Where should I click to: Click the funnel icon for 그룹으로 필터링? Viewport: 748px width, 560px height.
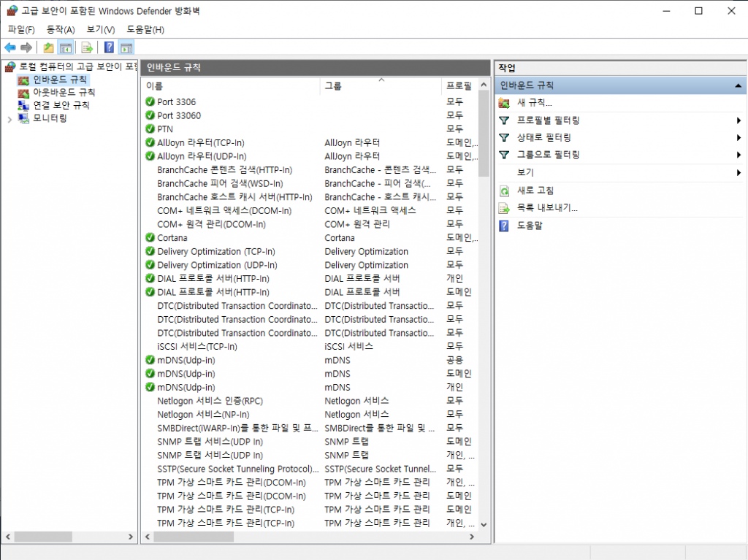(504, 155)
